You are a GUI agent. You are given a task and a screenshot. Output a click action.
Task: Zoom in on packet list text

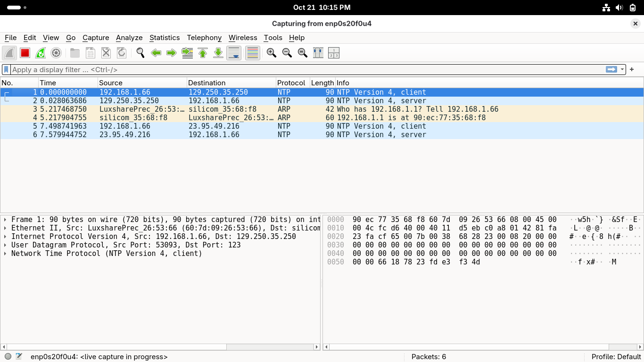[271, 53]
